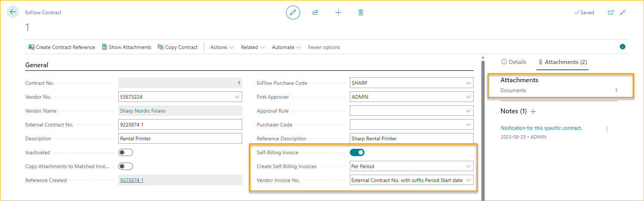The image size is (644, 201).
Task: Open the Related menu
Action: [253, 47]
